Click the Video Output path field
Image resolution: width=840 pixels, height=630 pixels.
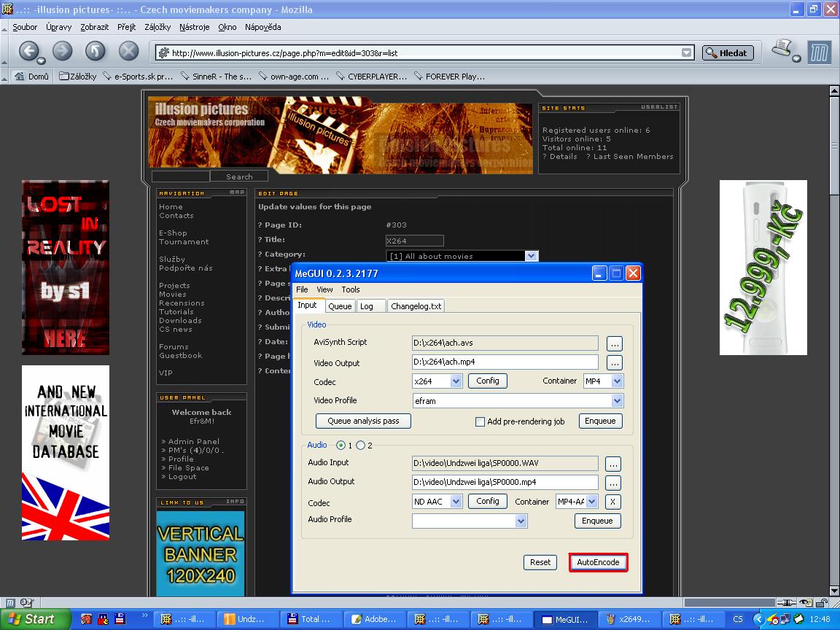tap(505, 362)
